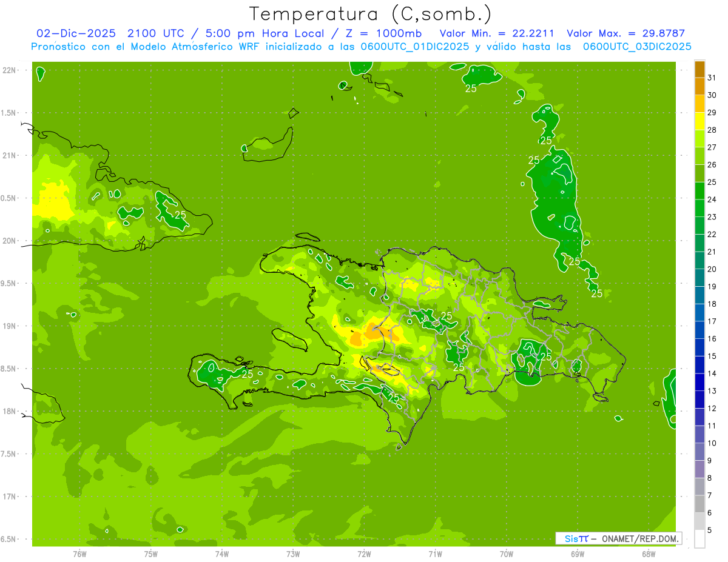
Task: Click legend value "29" on the color bar
Action: [x=712, y=112]
